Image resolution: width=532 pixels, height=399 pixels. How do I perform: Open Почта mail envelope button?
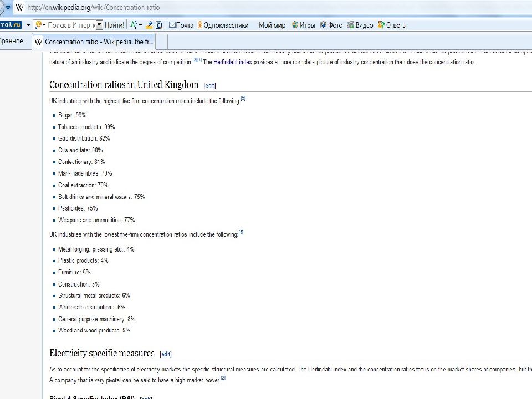181,25
